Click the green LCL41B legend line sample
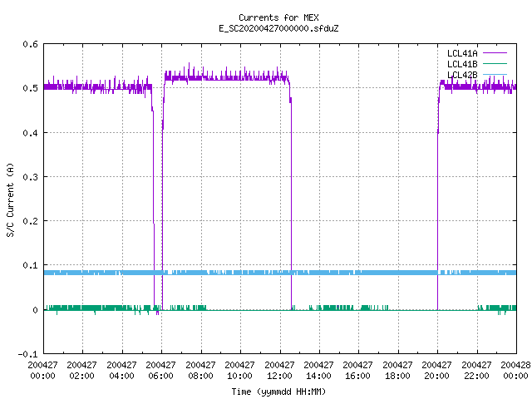This screenshot has width=532, height=399. coord(495,63)
